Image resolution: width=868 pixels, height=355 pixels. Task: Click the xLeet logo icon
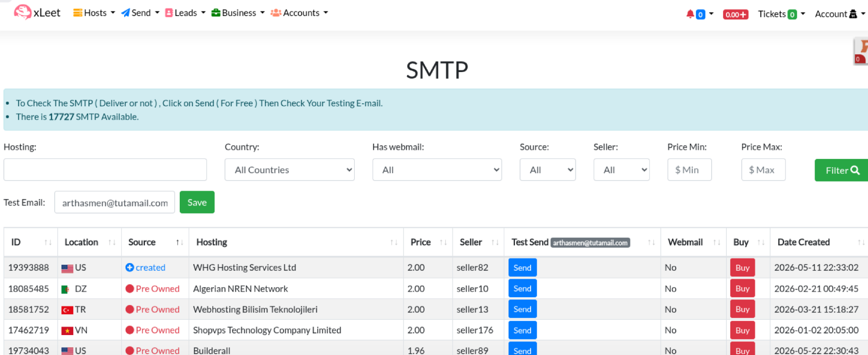tap(23, 12)
